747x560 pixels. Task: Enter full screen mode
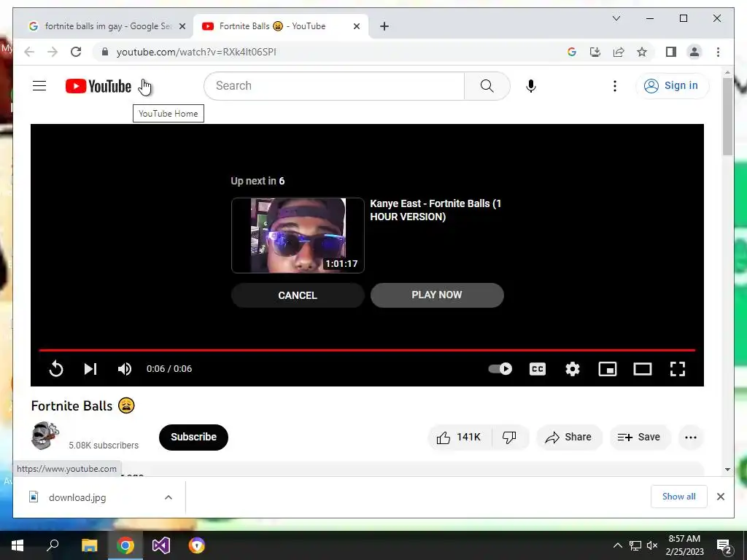[678, 368]
